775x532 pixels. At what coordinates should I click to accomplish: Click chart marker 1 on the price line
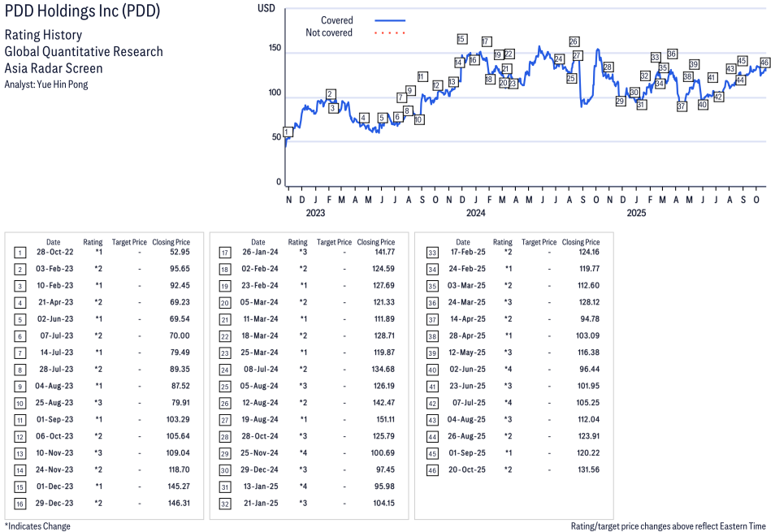coord(288,132)
